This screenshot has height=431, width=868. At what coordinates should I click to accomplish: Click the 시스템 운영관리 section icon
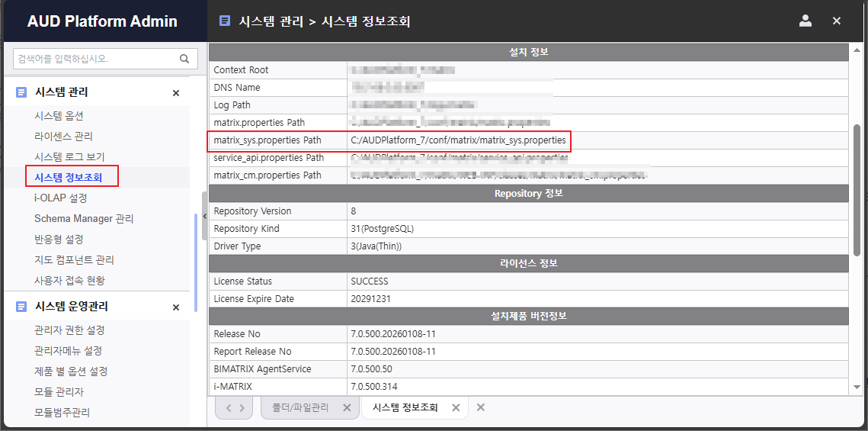(21, 307)
